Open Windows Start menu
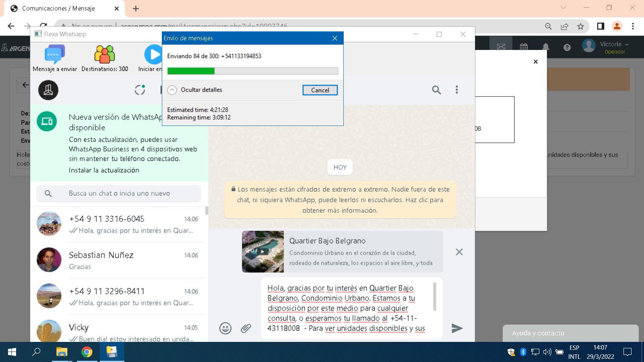The height and width of the screenshot is (362, 644). tap(12, 352)
